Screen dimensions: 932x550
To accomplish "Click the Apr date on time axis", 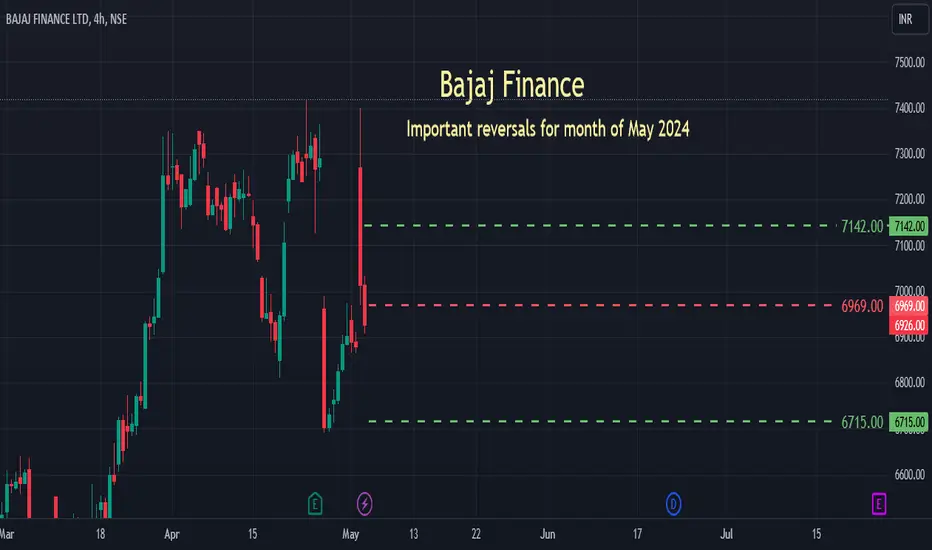I will click(172, 534).
